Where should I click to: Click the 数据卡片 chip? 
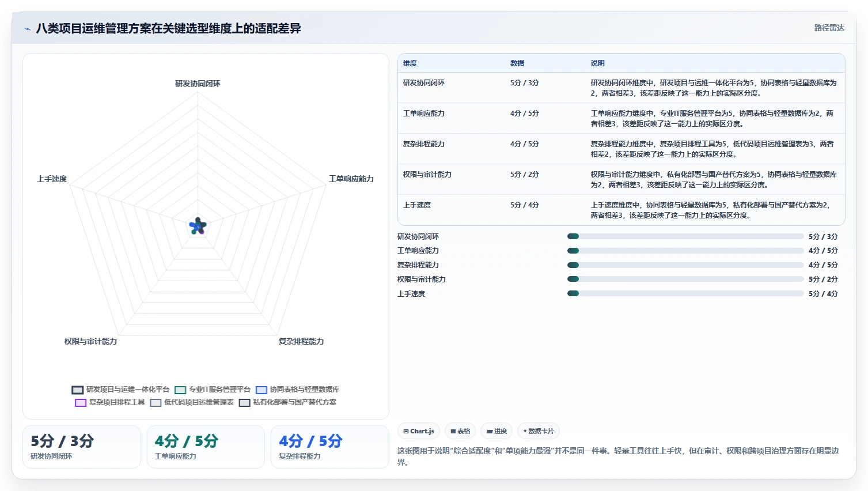coord(539,431)
